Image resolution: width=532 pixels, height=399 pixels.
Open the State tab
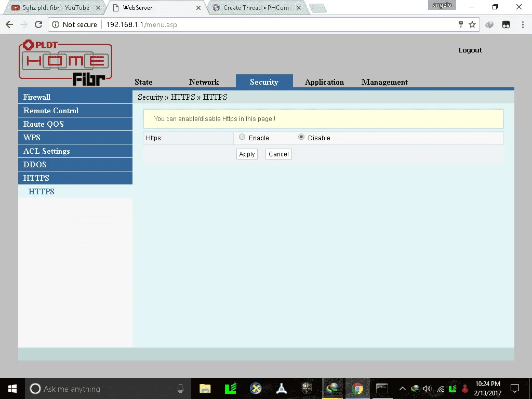click(x=143, y=82)
